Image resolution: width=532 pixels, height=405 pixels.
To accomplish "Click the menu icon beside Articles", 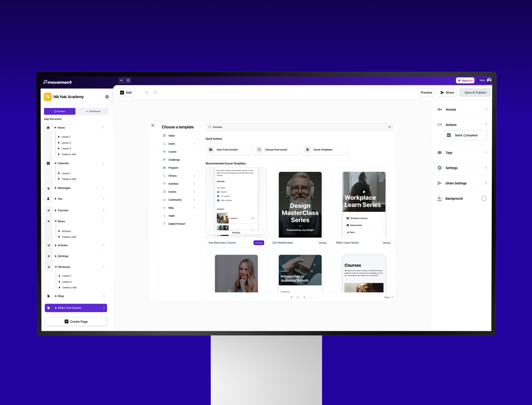I will [49, 245].
